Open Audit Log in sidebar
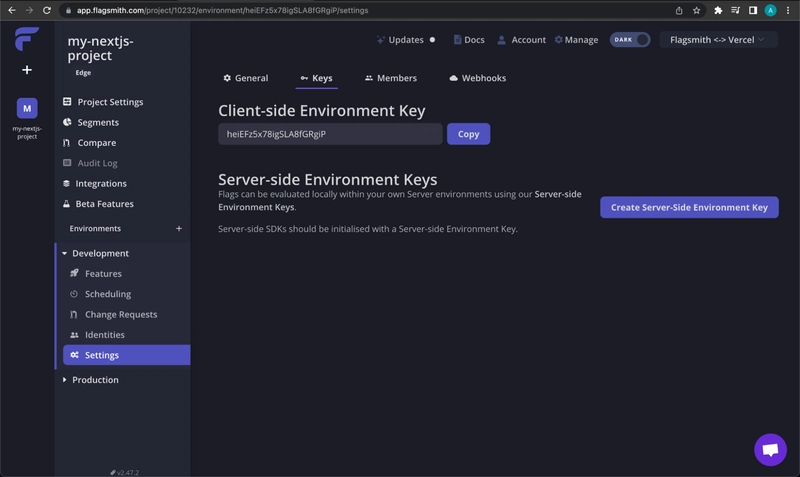 [90, 163]
